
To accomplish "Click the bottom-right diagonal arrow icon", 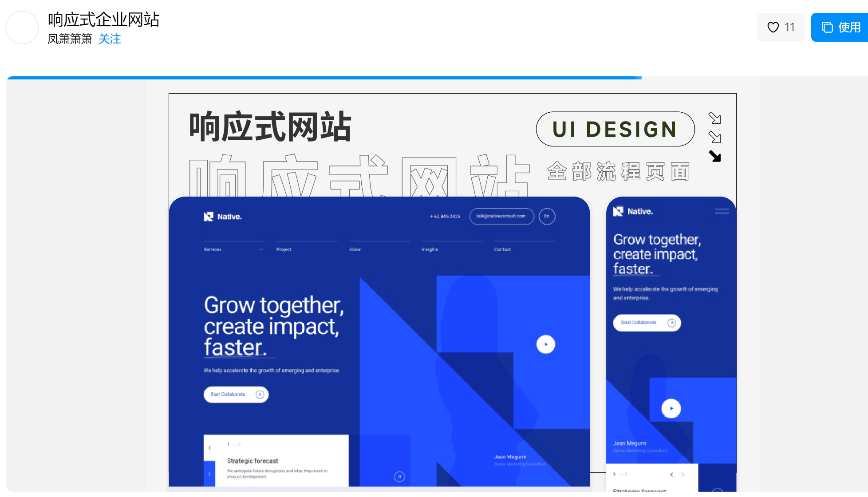I will (715, 156).
